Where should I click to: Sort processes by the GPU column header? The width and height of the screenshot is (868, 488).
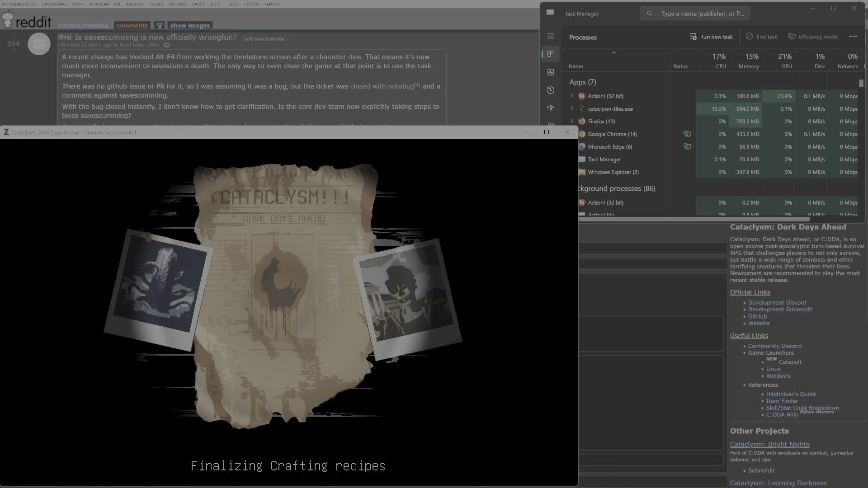point(778,61)
